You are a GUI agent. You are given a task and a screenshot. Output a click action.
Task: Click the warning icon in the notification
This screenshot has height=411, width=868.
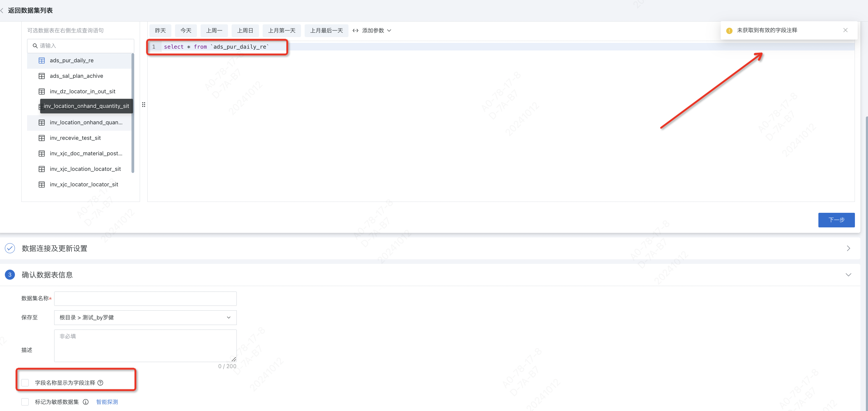729,31
